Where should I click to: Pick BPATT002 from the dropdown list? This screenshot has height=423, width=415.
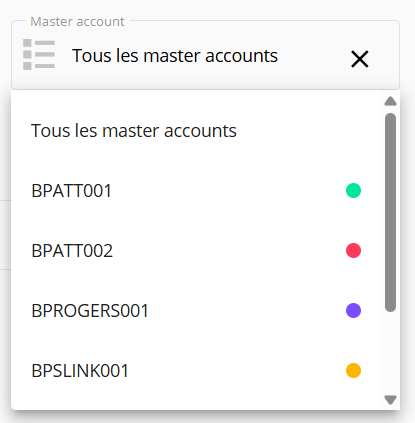(x=196, y=250)
